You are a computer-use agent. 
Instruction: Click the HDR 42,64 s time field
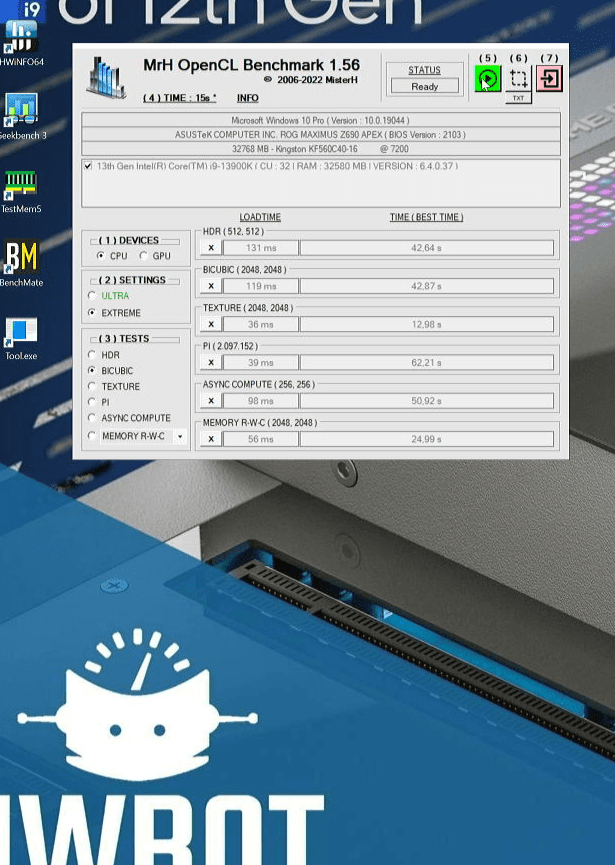pyautogui.click(x=426, y=248)
